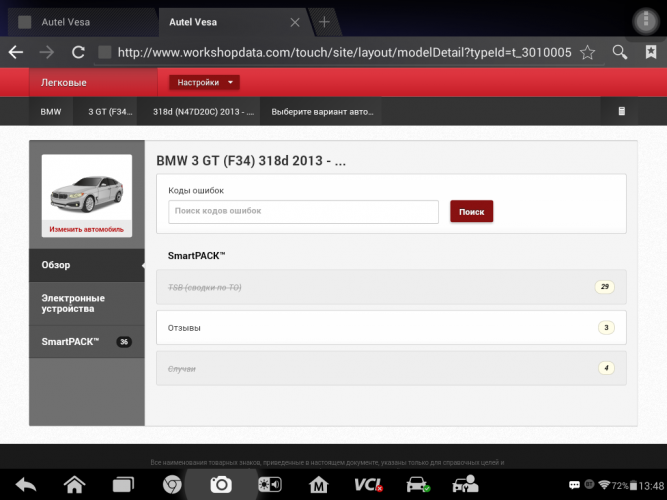This screenshot has height=500, width=667.
Task: Expand the Настройки dropdown
Action: [204, 83]
